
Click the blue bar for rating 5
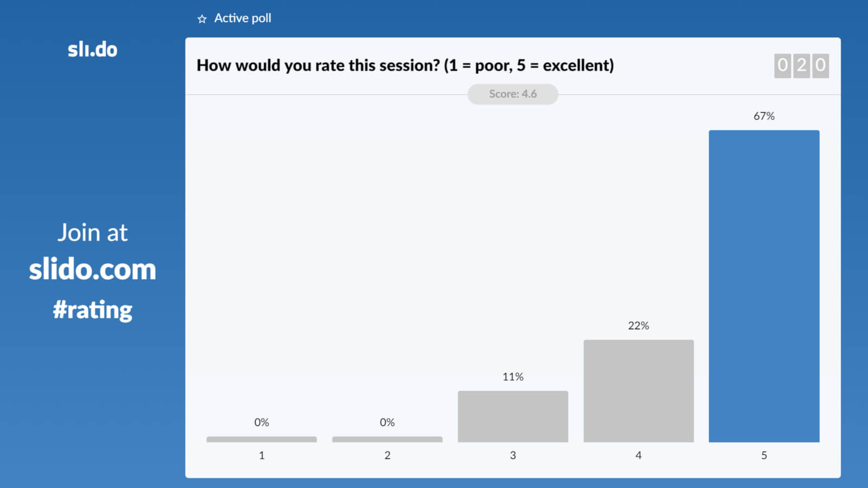tap(764, 286)
